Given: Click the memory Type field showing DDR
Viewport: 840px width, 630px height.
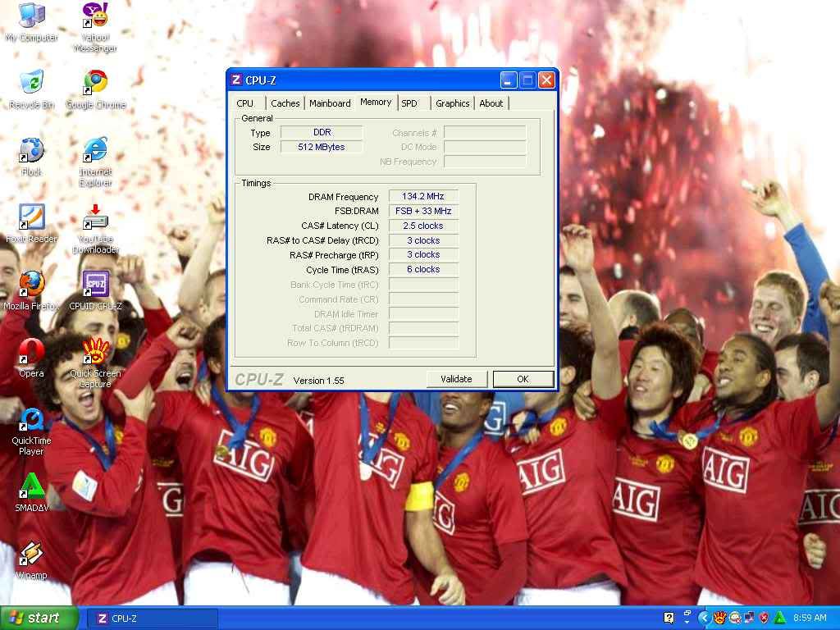Looking at the screenshot, I should [322, 132].
